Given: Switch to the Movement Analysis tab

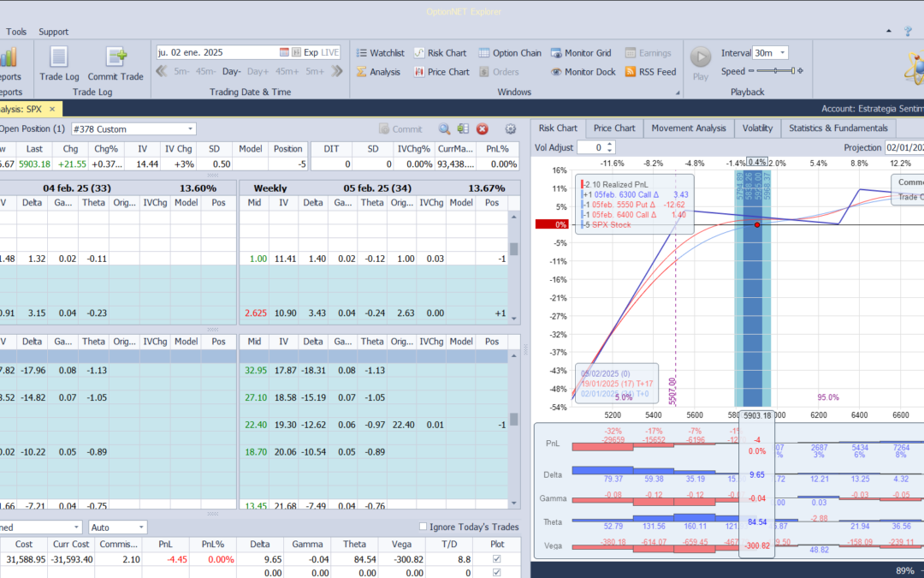Looking at the screenshot, I should tap(688, 128).
